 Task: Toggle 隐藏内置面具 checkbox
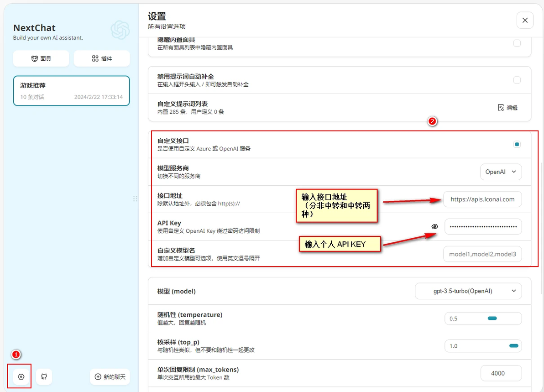(x=517, y=43)
